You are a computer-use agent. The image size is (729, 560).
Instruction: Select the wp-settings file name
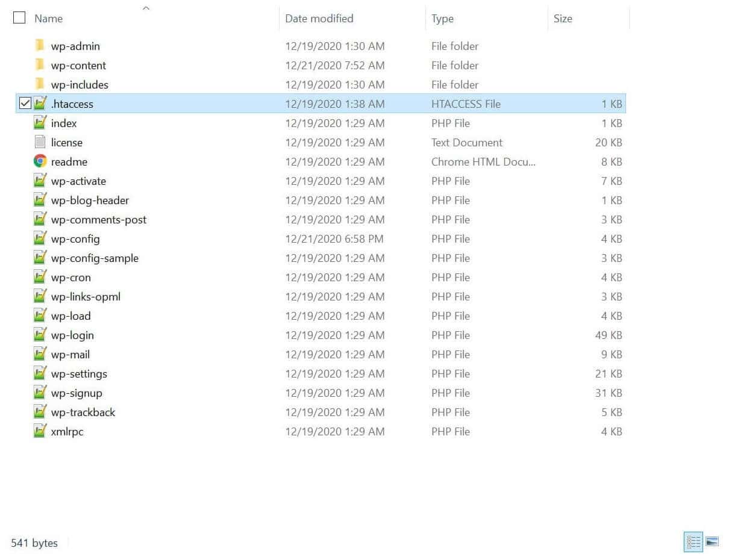(79, 374)
